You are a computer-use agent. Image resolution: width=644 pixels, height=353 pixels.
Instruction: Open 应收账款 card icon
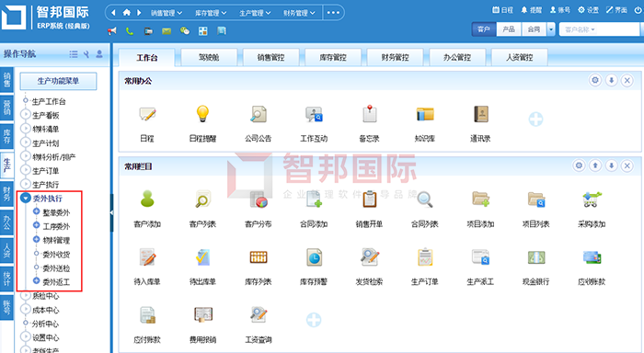coord(592,257)
